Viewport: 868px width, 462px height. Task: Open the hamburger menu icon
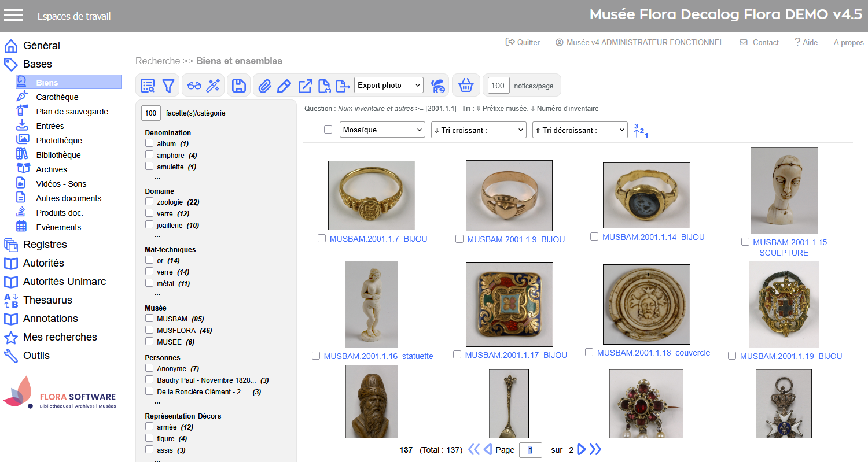(13, 16)
